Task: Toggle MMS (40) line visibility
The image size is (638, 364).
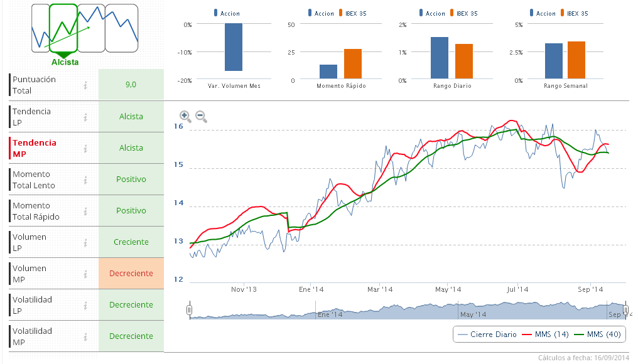Action: pos(597,335)
